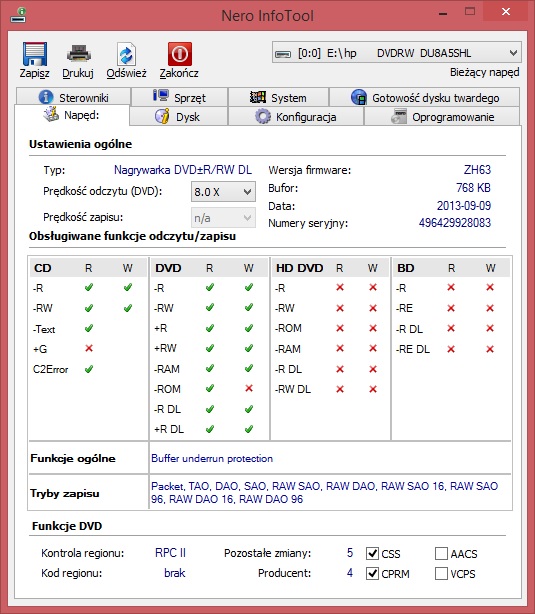Click the Odśwież refresh icon
The height and width of the screenshot is (614, 535).
(x=126, y=54)
